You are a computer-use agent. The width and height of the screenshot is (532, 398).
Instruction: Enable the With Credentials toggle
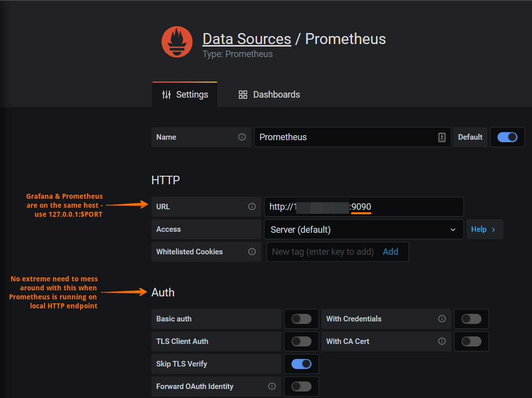click(x=471, y=319)
